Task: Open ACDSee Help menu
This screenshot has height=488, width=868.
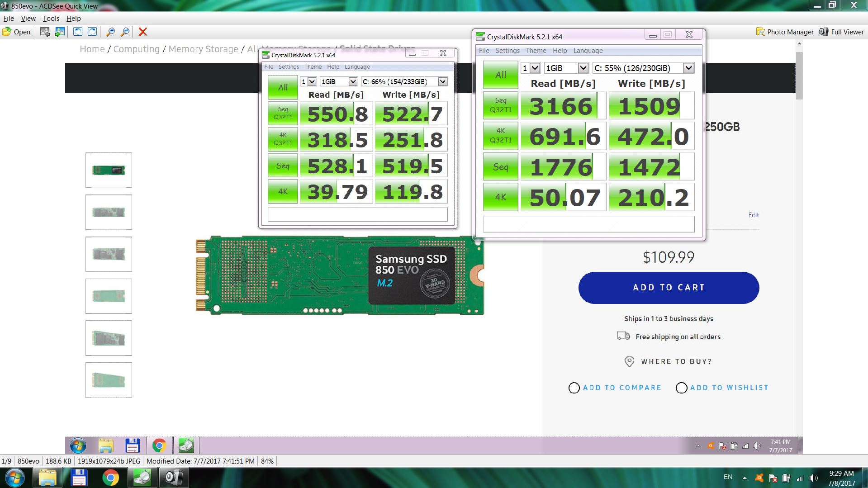Action: pos(74,19)
